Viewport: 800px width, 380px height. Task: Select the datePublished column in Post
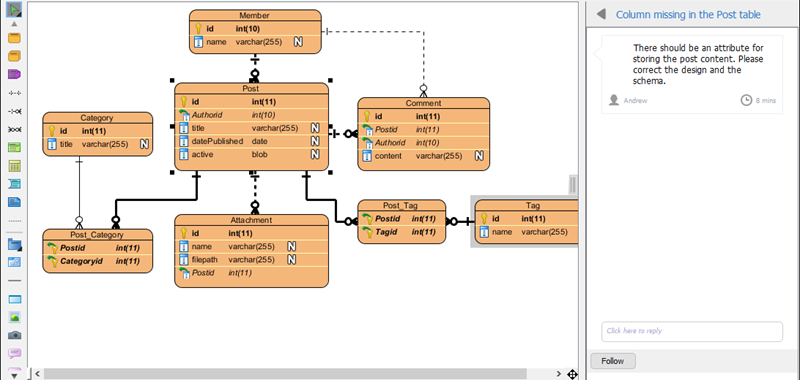click(252, 141)
